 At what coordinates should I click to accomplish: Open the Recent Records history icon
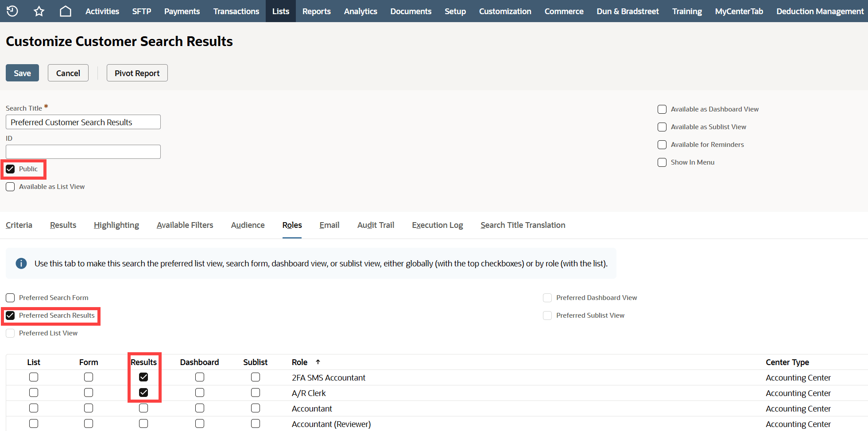12,11
